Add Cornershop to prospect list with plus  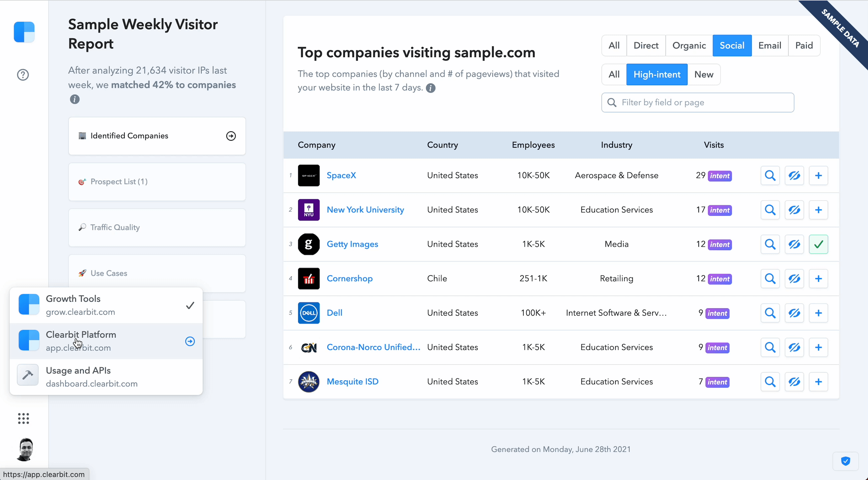[818, 279]
